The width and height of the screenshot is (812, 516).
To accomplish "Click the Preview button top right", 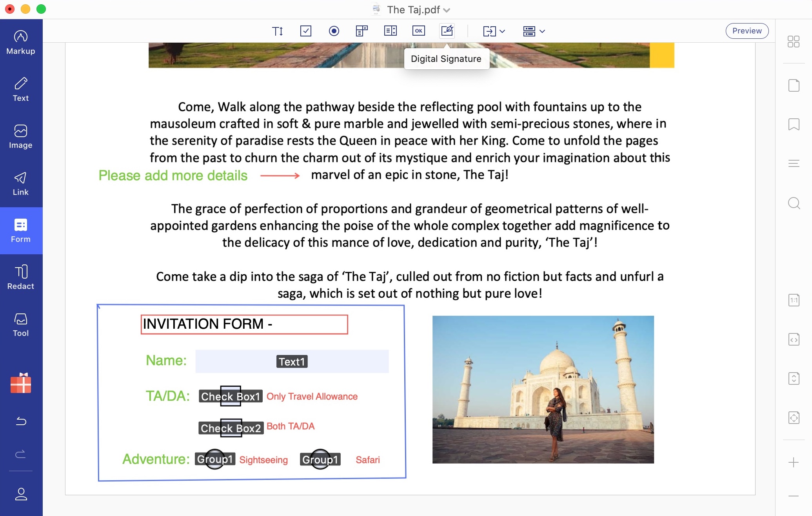I will 747,31.
